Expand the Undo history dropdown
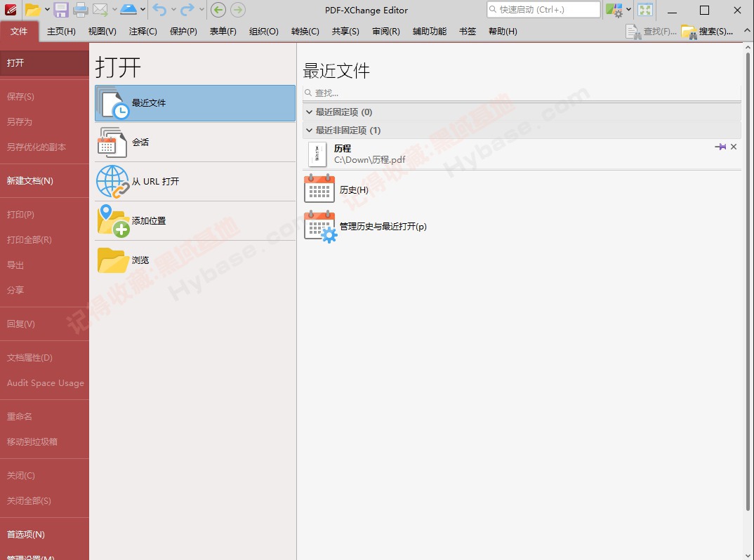The width and height of the screenshot is (754, 560). (x=173, y=10)
